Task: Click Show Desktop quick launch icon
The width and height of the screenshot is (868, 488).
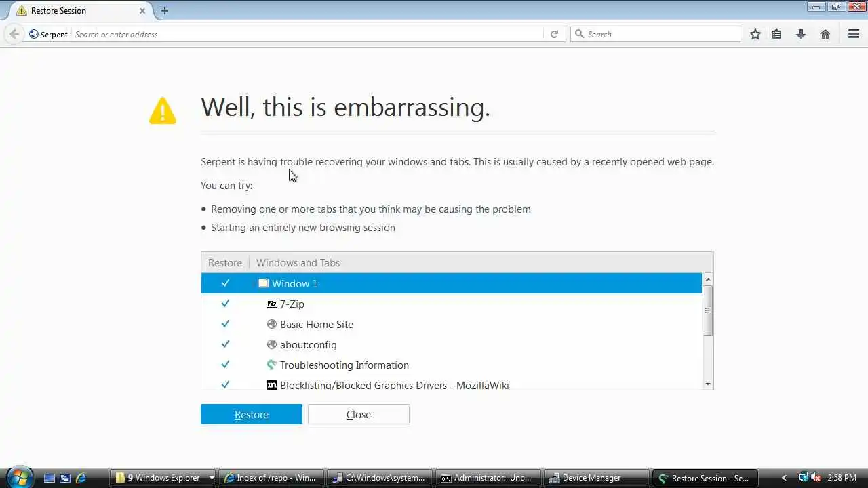Action: [50, 478]
